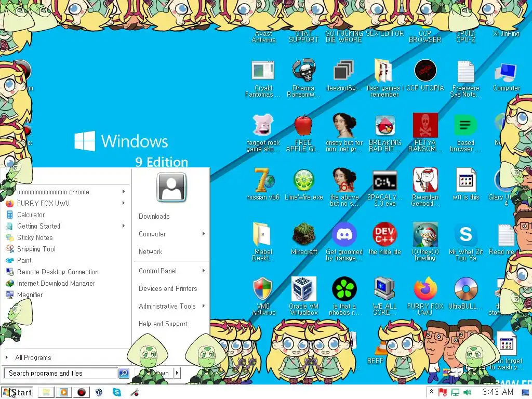Open Network in Start menu

pos(150,251)
